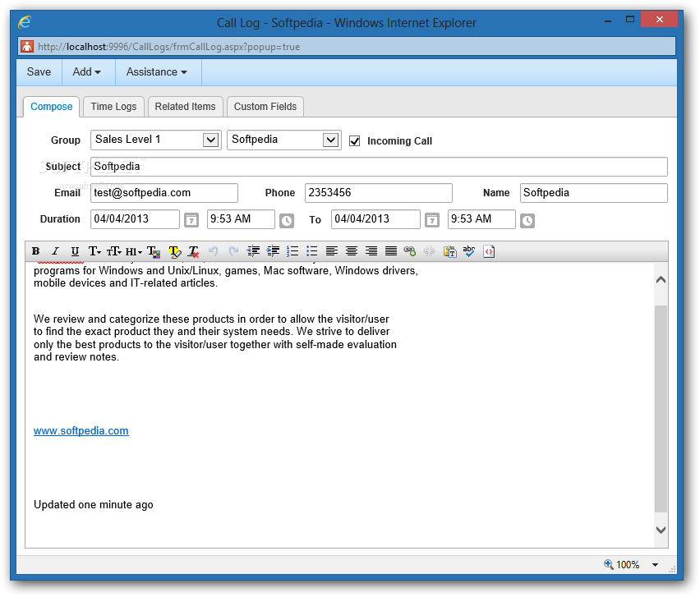
Task: Decrease indent of paragraph
Action: (x=253, y=251)
